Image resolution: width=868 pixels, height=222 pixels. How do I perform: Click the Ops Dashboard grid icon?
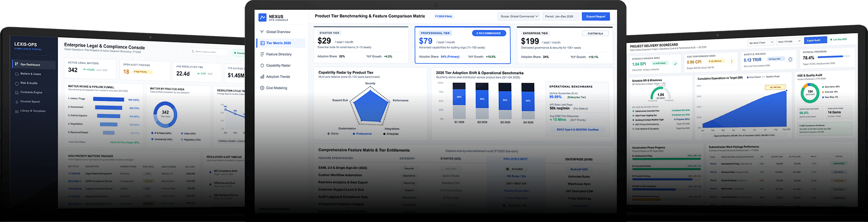17,64
